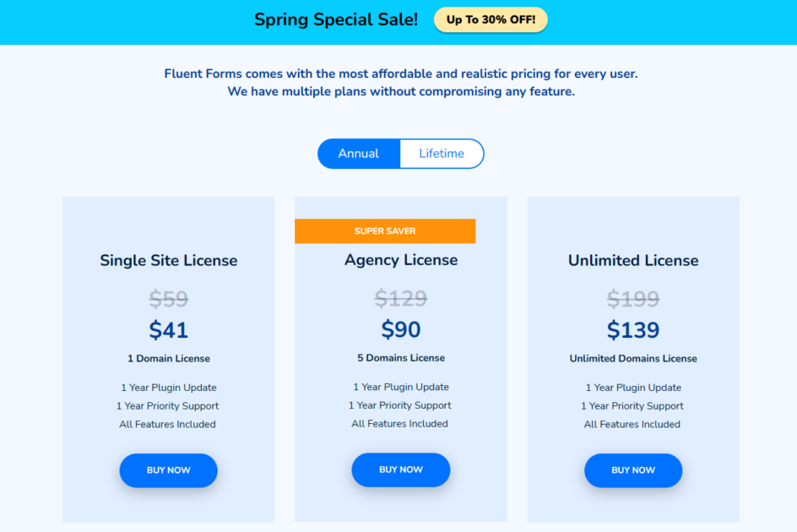
Task: Click the 5 Domains License label
Action: [x=401, y=358]
